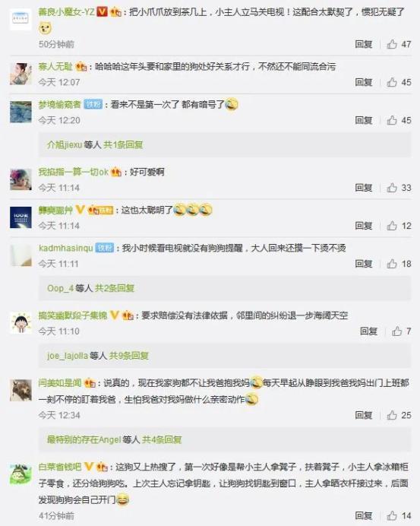Reply to 善良小魔女-YZ's comment

click(x=364, y=44)
